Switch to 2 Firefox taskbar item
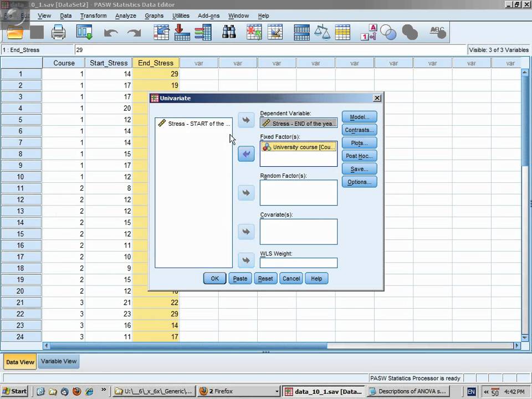Screen dimensions: 532x399 click(x=239, y=391)
